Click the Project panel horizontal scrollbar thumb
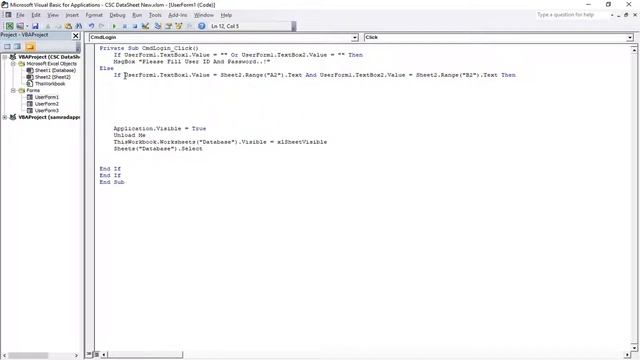 pos(28,356)
